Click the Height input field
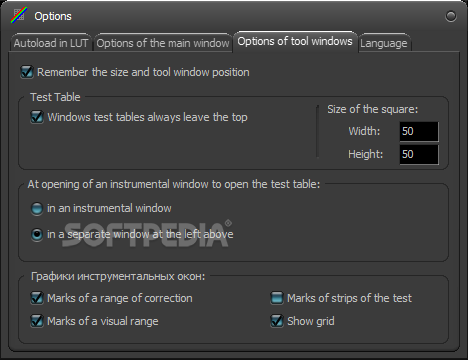The width and height of the screenshot is (468, 360). click(x=419, y=154)
